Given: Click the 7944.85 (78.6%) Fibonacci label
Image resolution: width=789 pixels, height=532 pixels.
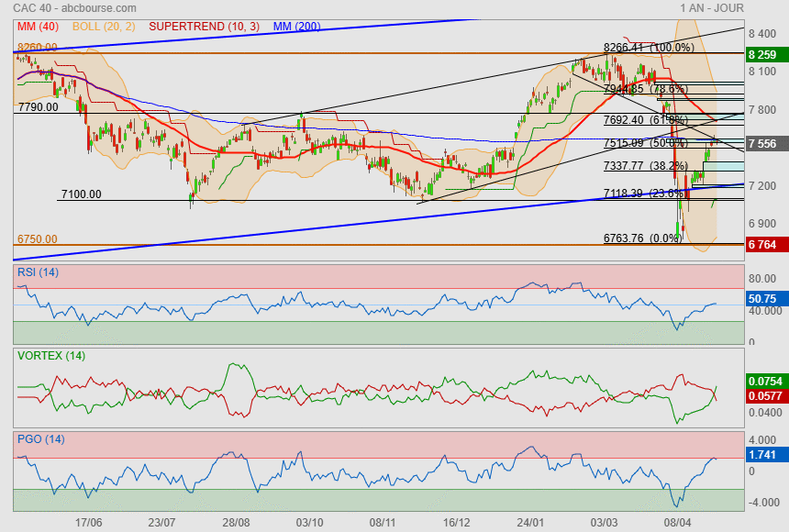Looking at the screenshot, I should click(646, 89).
